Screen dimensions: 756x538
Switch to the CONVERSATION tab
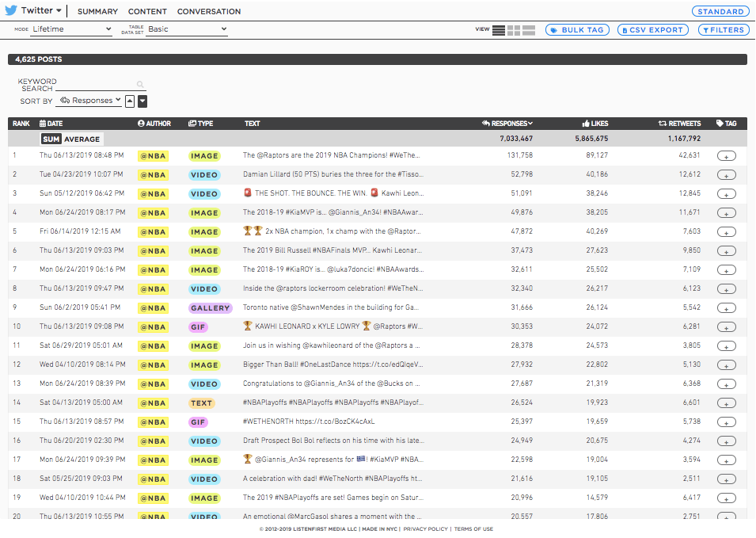point(209,12)
